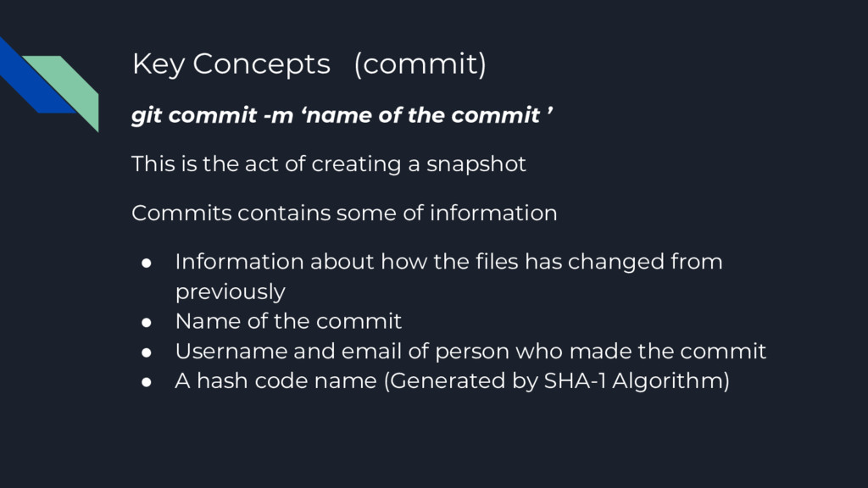Select the bullet dot before "A hash code name"
The height and width of the screenshot is (488, 868).
point(146,381)
